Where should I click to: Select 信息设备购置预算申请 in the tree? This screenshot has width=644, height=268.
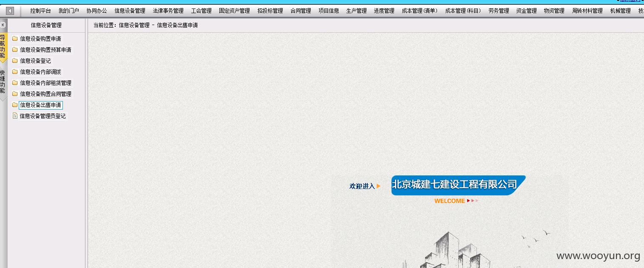[45, 50]
